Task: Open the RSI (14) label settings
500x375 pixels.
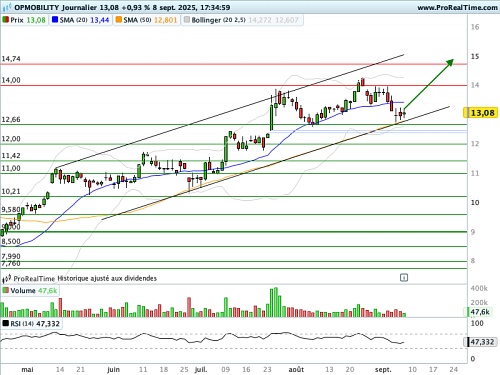Action: pos(22,323)
